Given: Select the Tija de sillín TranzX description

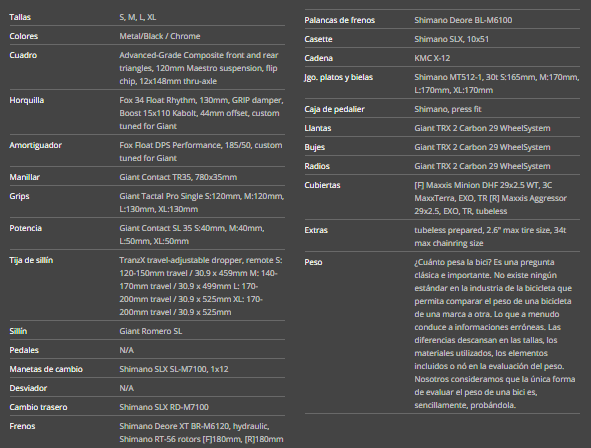Looking at the screenshot, I should pyautogui.click(x=201, y=286).
